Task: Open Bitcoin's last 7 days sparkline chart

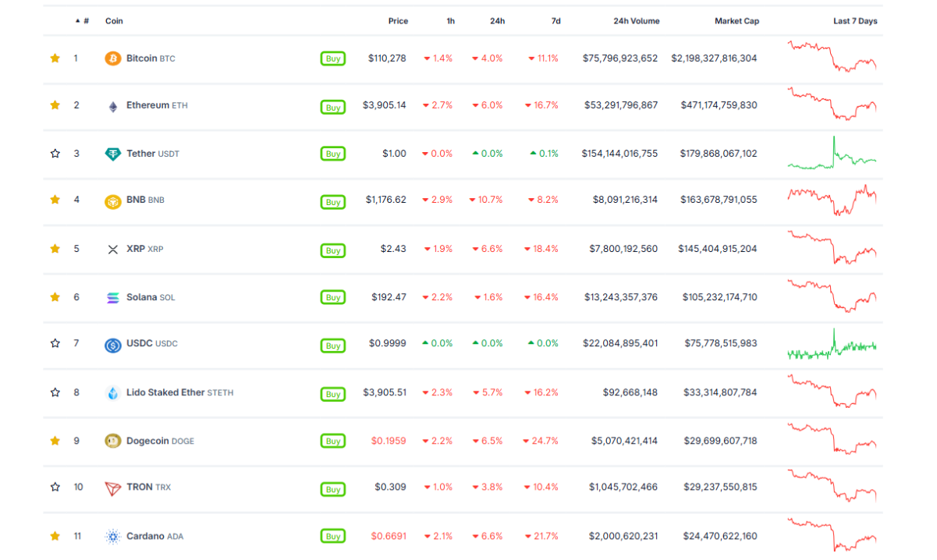Action: 832,57
